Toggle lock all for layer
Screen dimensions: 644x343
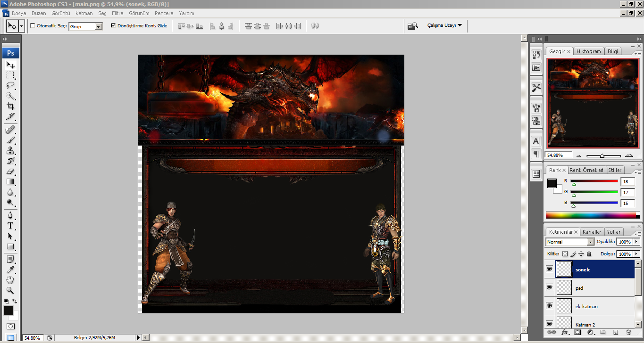click(x=589, y=254)
